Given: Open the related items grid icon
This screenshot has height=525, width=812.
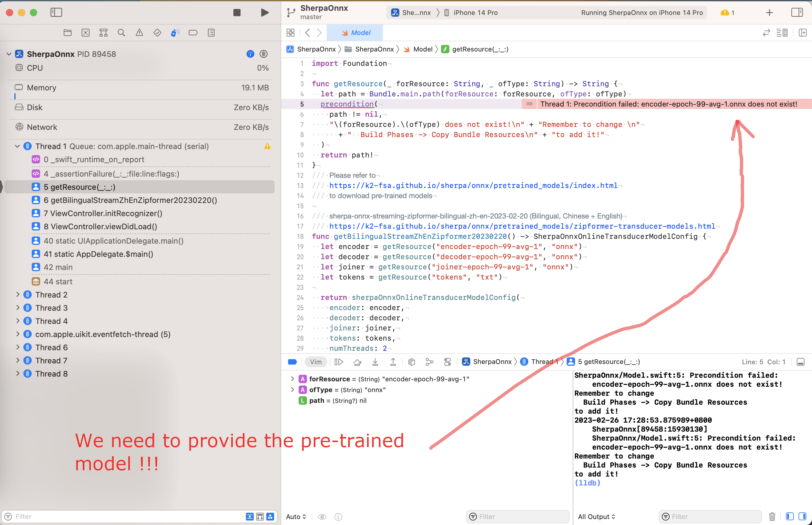Looking at the screenshot, I should [290, 33].
